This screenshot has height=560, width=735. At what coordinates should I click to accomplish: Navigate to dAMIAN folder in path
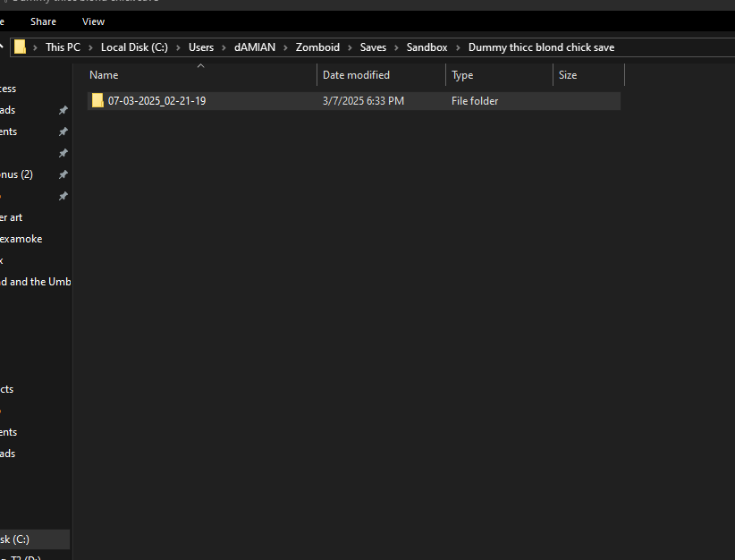coord(255,47)
